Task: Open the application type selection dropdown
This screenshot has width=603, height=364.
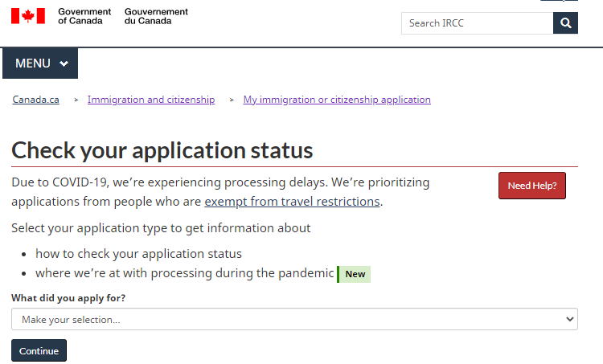Action: pos(294,319)
